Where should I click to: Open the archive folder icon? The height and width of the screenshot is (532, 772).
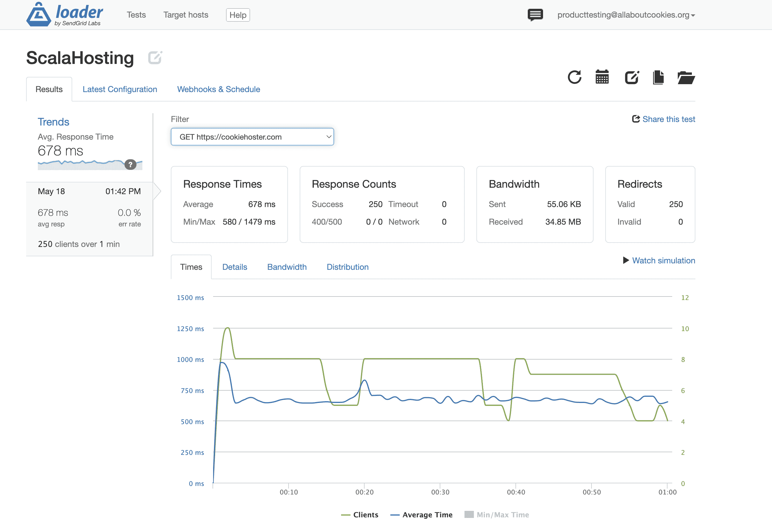click(686, 78)
